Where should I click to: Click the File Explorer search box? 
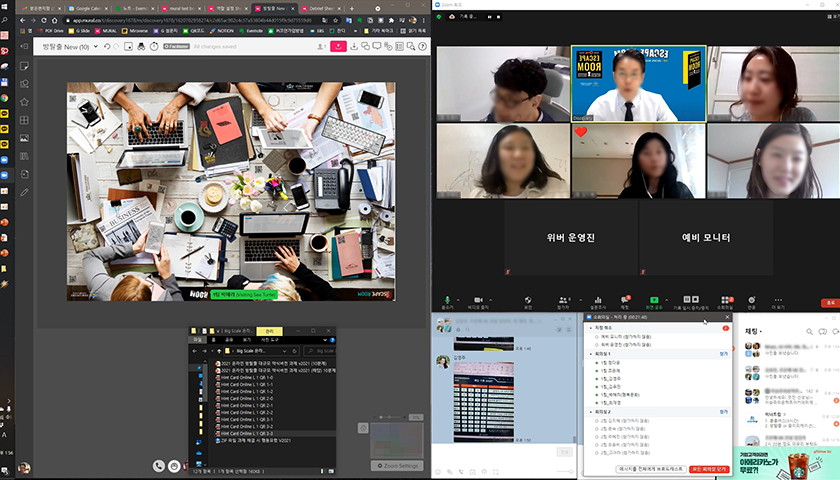click(x=319, y=351)
